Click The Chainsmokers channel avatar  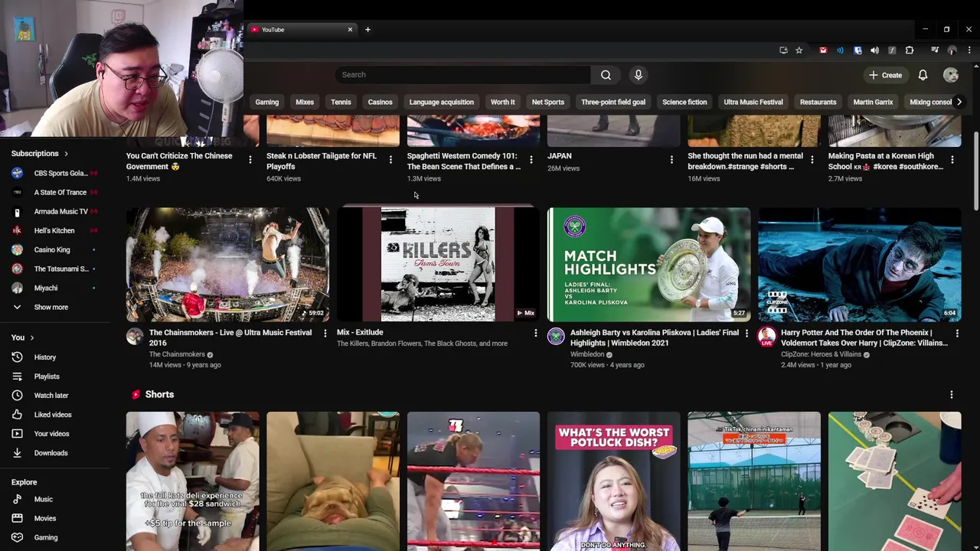[135, 336]
